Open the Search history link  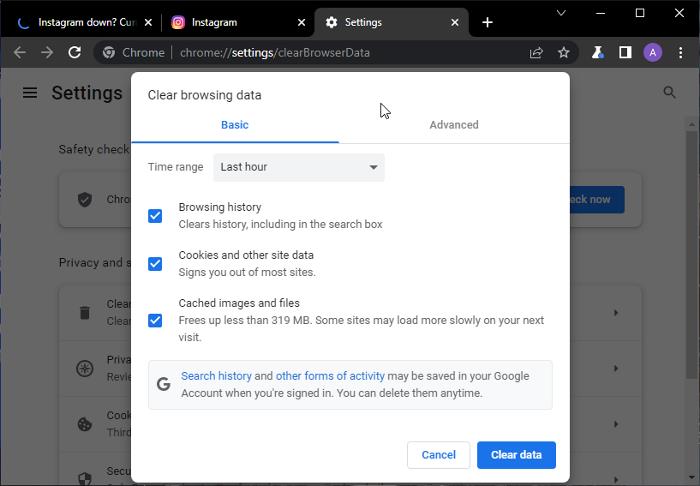point(216,376)
